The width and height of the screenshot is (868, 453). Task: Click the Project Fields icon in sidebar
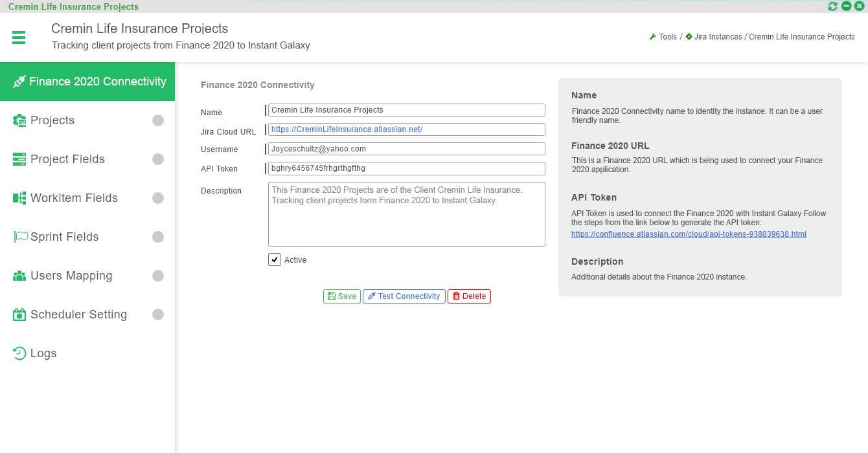[19, 159]
